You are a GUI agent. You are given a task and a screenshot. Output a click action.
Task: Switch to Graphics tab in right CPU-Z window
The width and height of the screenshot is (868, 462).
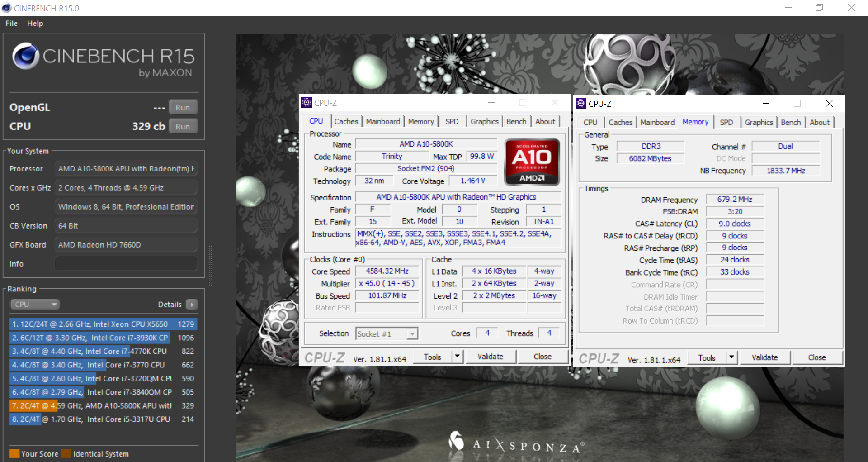click(759, 122)
